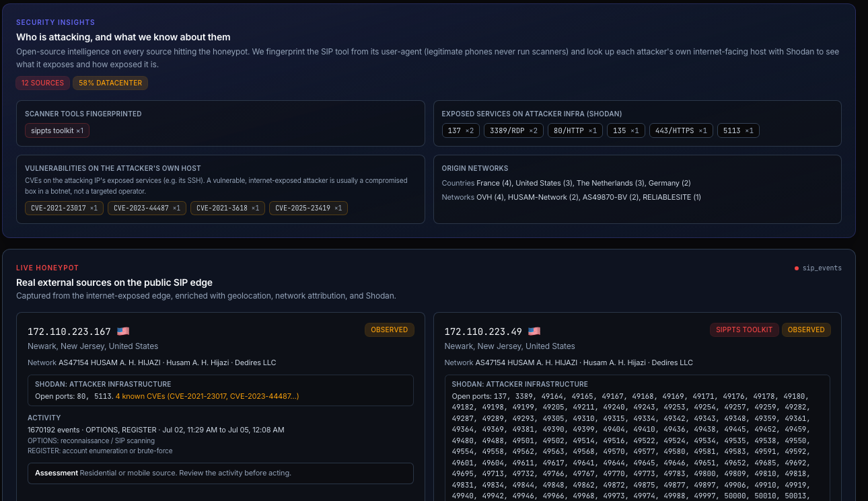This screenshot has width=868, height=501.
Task: Click the open ports list in 172.110.223.49 card
Action: pos(631,446)
